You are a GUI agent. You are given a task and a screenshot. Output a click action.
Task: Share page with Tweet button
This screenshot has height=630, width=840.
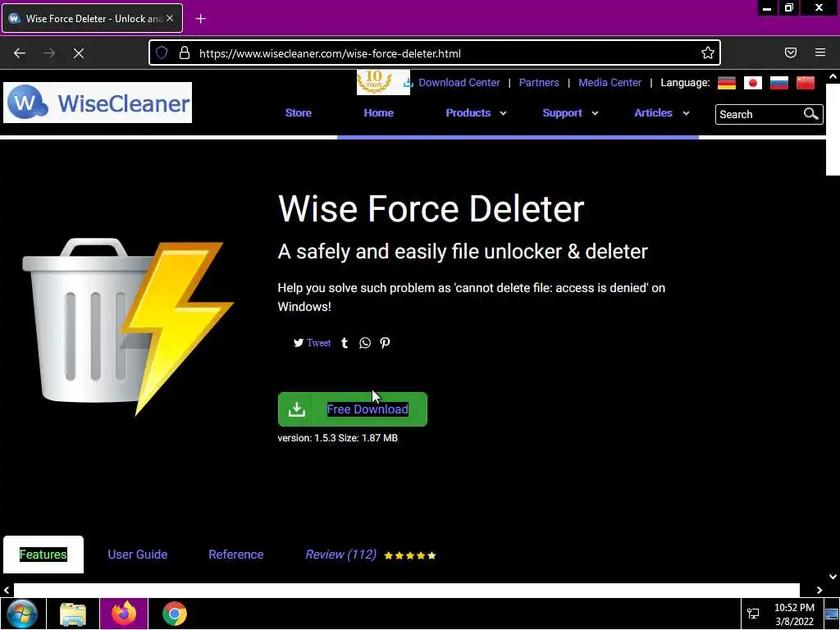(x=312, y=343)
